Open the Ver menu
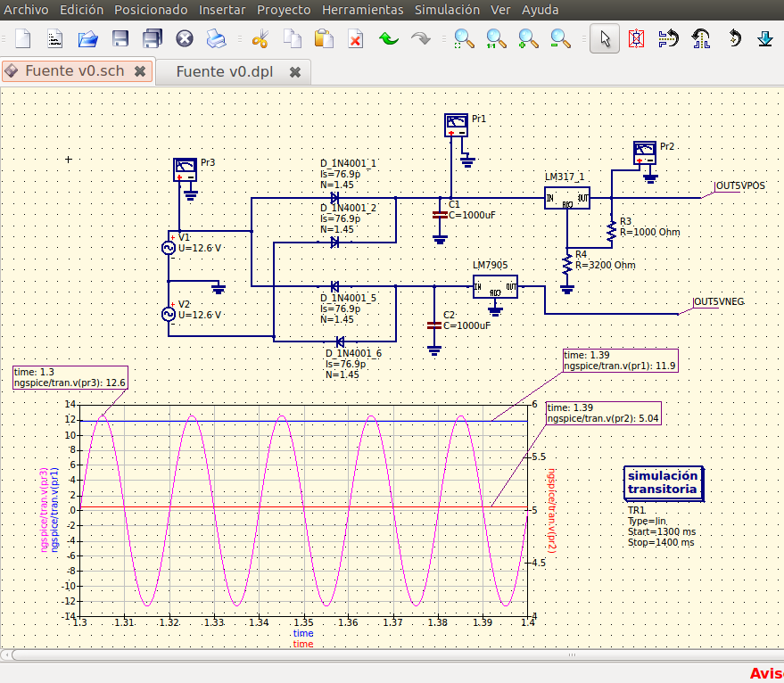Image resolution: width=784 pixels, height=683 pixels. (500, 10)
